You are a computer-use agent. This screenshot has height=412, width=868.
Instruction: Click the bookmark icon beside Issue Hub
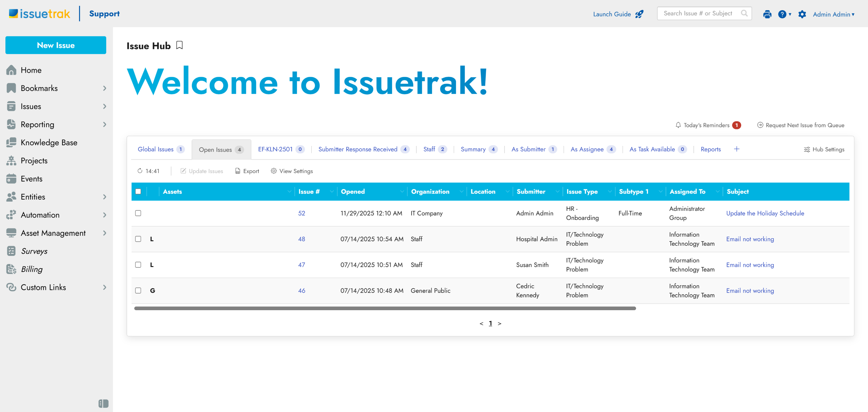(x=179, y=45)
